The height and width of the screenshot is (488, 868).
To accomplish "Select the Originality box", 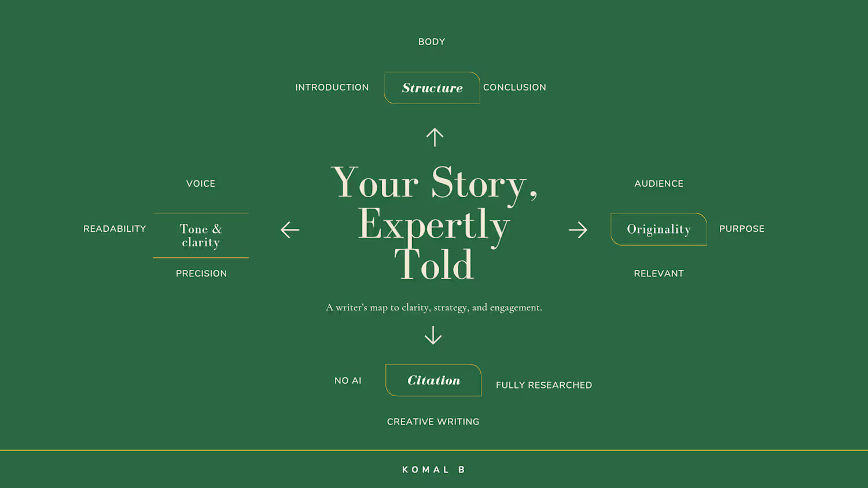I will point(659,229).
